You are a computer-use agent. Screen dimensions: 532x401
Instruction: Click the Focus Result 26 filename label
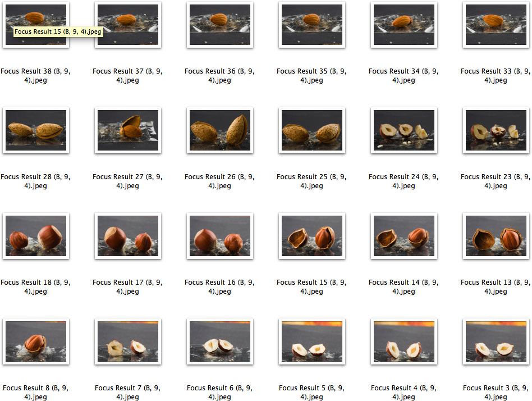[219, 181]
